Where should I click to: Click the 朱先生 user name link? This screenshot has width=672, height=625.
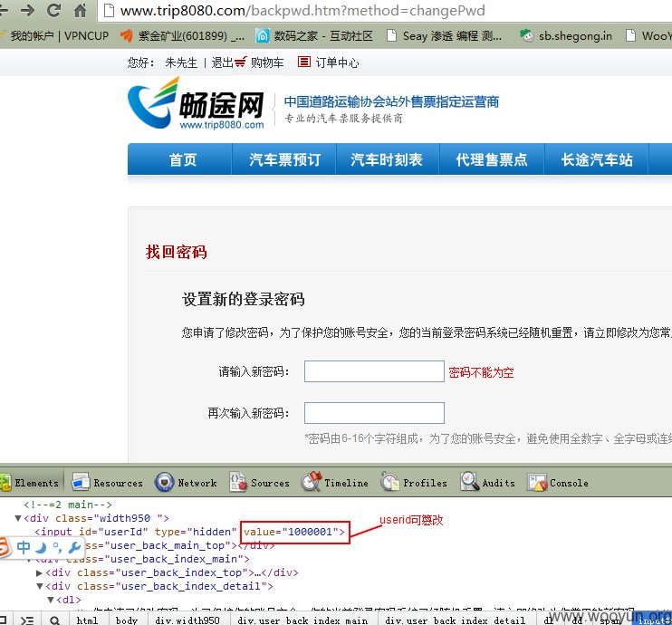click(x=181, y=62)
